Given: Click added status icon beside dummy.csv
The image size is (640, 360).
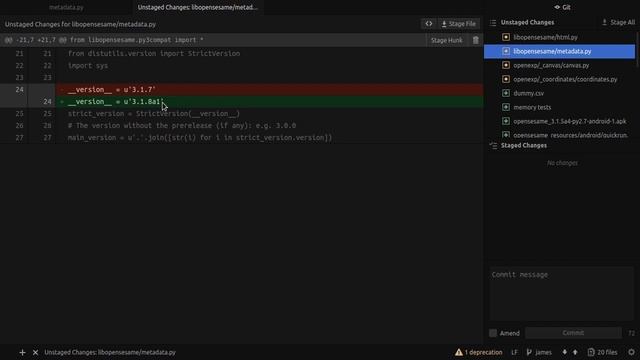Looking at the screenshot, I should point(506,93).
